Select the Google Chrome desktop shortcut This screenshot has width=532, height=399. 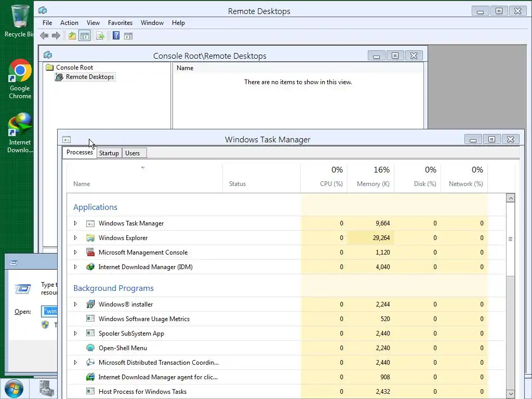tap(20, 79)
